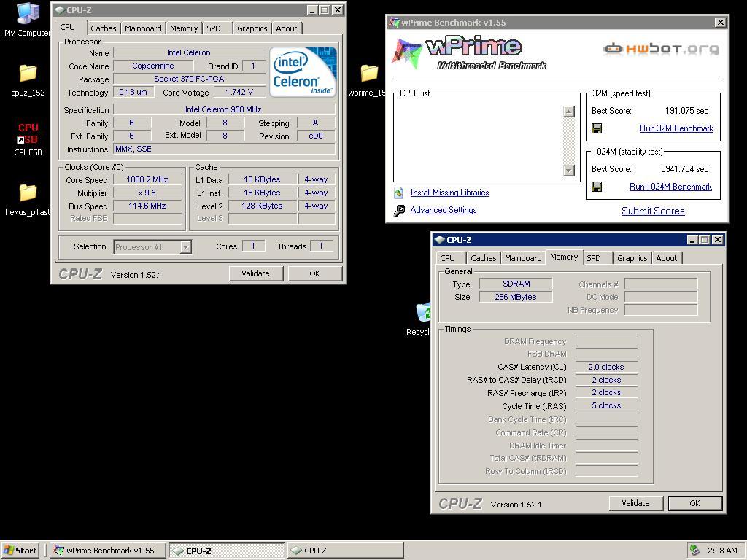The height and width of the screenshot is (560, 747).
Task: Click Run 1024M Benchmark link
Action: coord(671,187)
